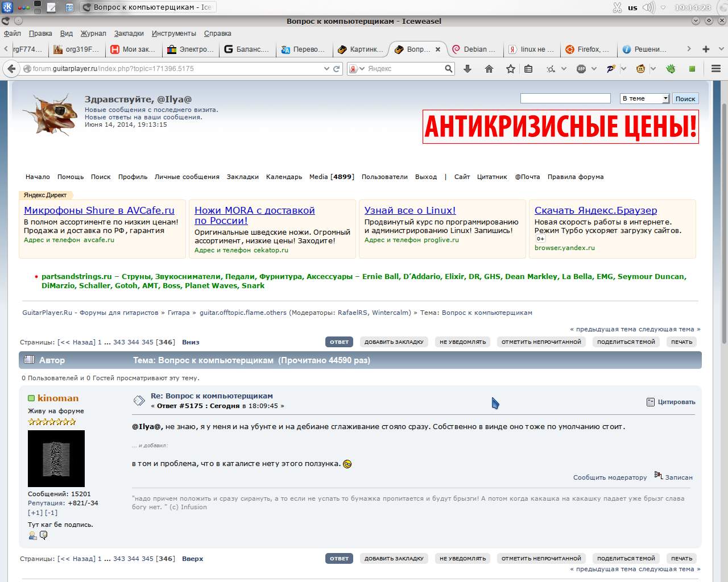Open the kinoman username link
Viewport: 728px width, 582px height.
pyautogui.click(x=58, y=398)
